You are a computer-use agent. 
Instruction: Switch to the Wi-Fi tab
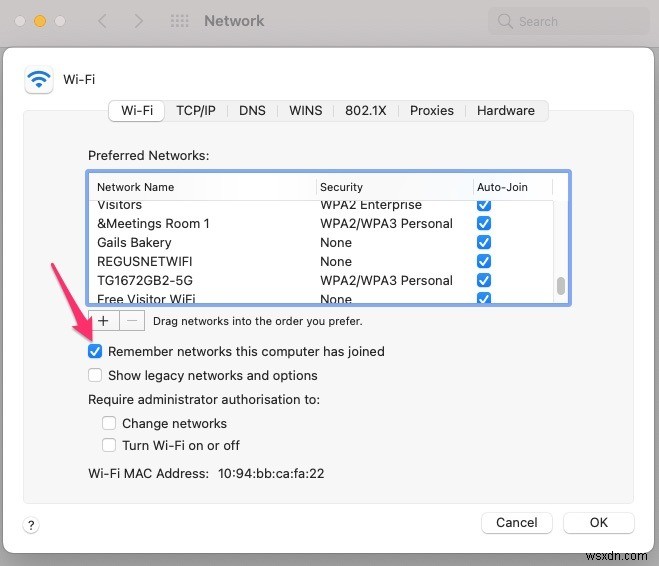click(137, 111)
